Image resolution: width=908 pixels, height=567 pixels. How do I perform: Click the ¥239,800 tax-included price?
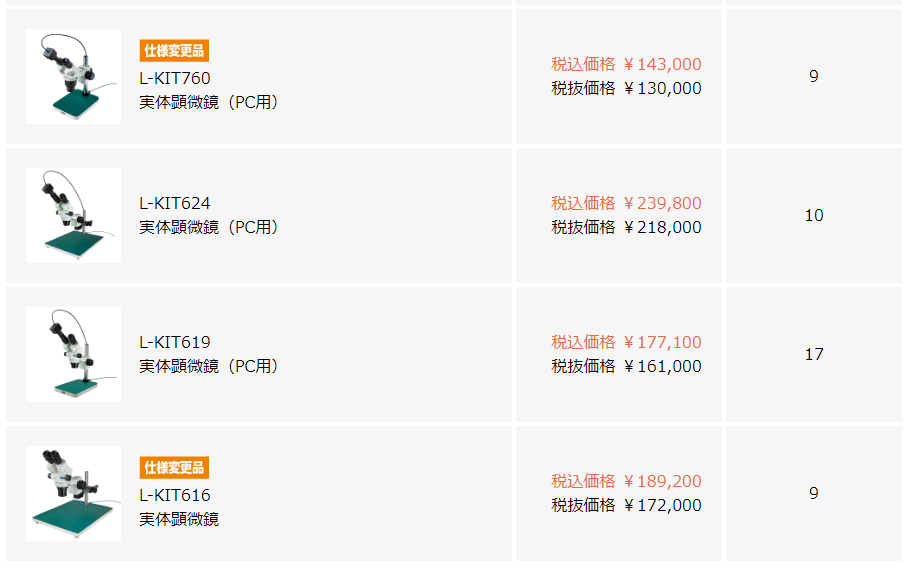click(x=662, y=203)
